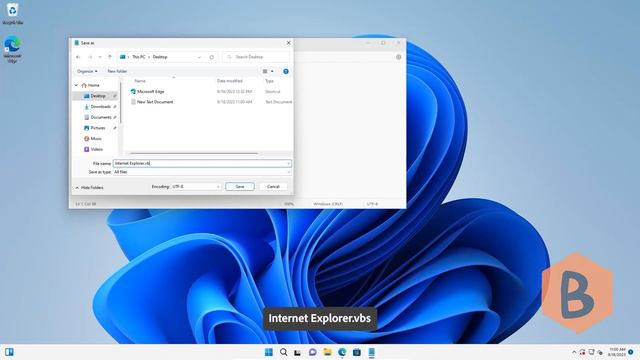Image resolution: width=640 pixels, height=360 pixels.
Task: Refresh the Desktop folder view
Action: [211, 57]
